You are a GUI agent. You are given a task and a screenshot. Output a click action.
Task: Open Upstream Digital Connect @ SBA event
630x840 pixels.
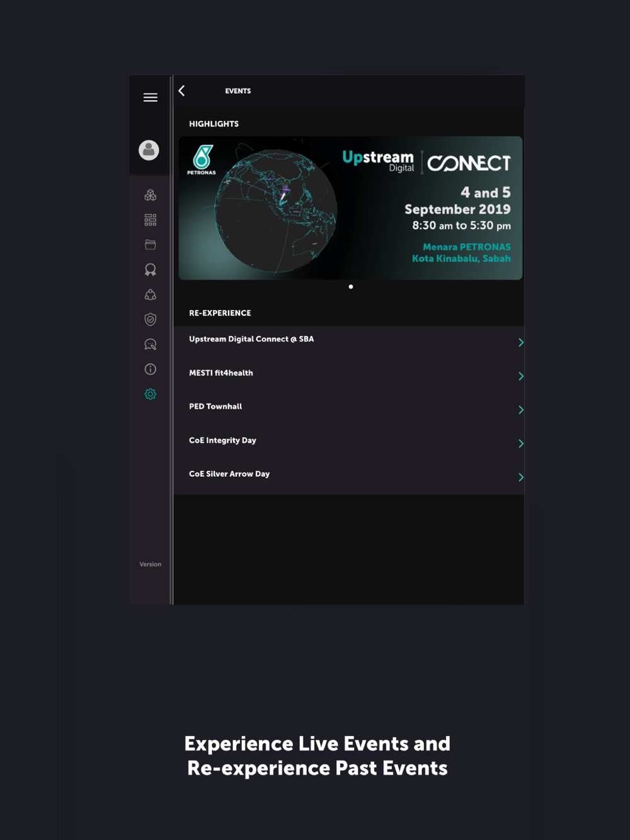pos(349,343)
